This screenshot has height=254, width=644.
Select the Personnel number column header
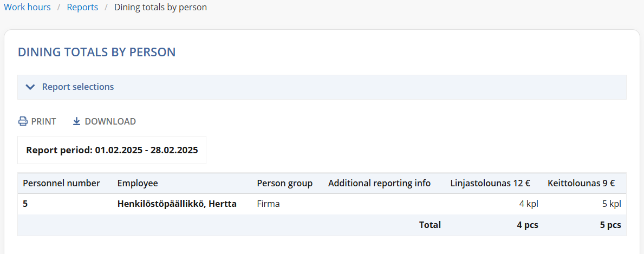click(61, 184)
